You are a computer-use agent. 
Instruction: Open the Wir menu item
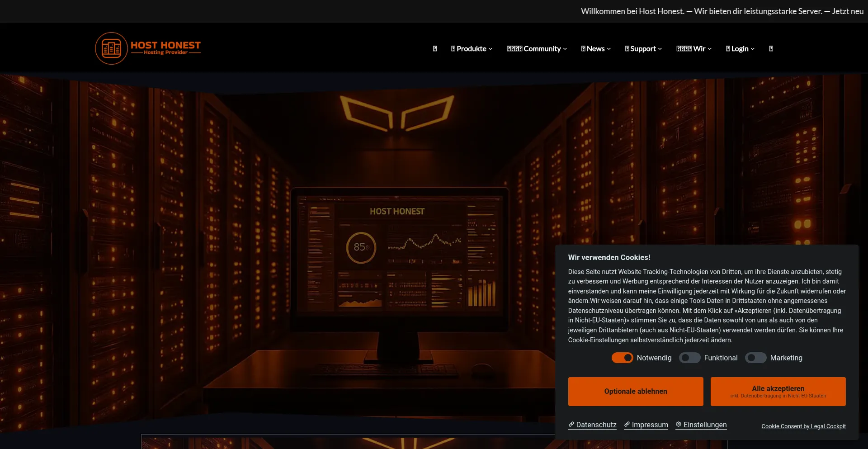[x=699, y=49]
